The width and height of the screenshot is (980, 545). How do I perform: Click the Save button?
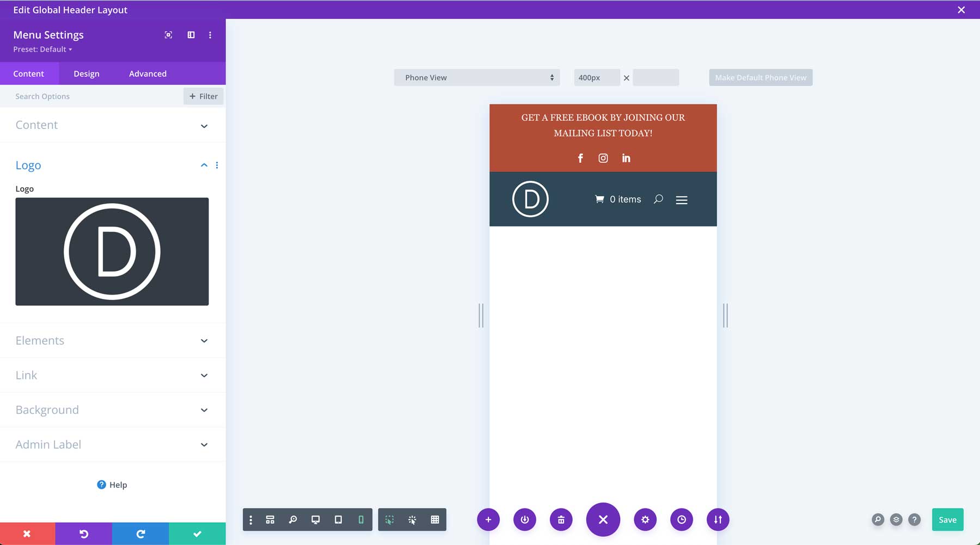tap(947, 519)
